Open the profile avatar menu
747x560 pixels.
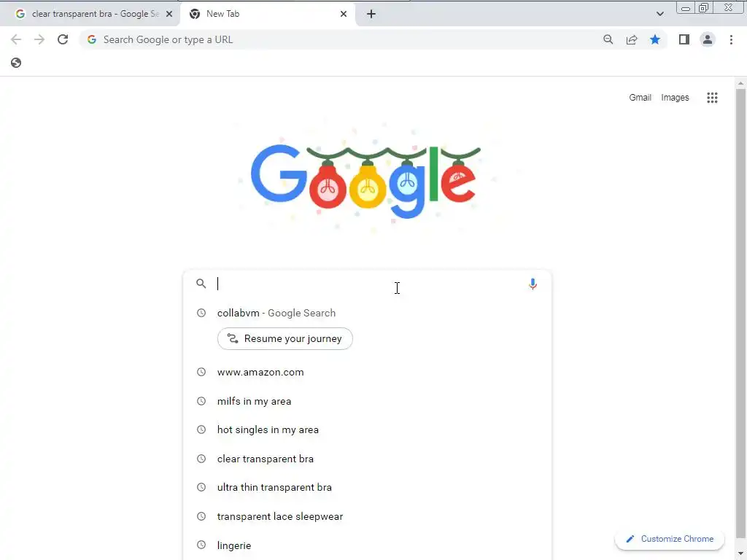tap(708, 39)
